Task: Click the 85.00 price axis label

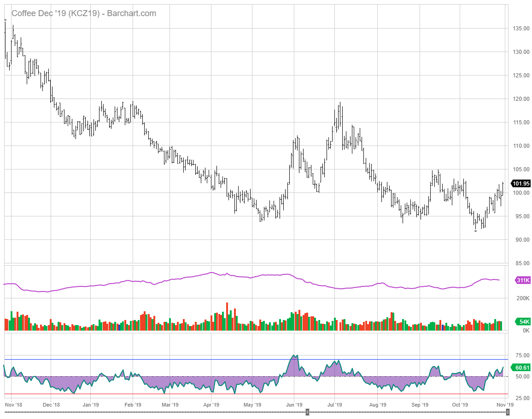Action: point(522,263)
